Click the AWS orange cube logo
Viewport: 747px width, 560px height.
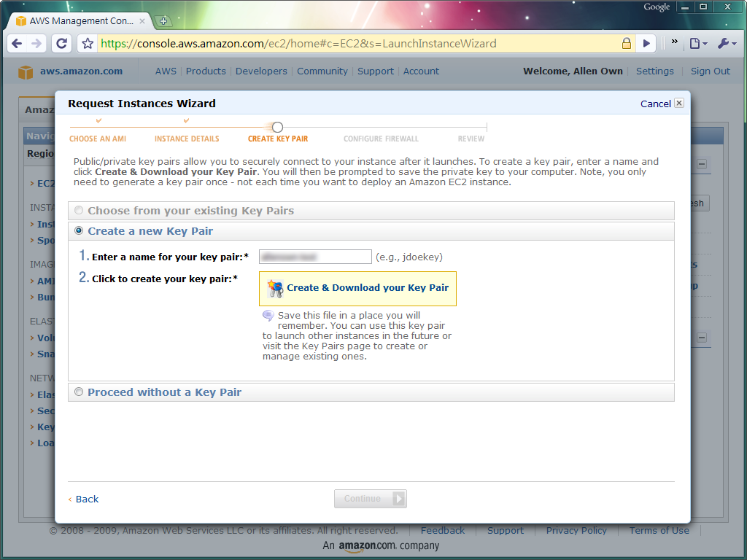(x=26, y=72)
